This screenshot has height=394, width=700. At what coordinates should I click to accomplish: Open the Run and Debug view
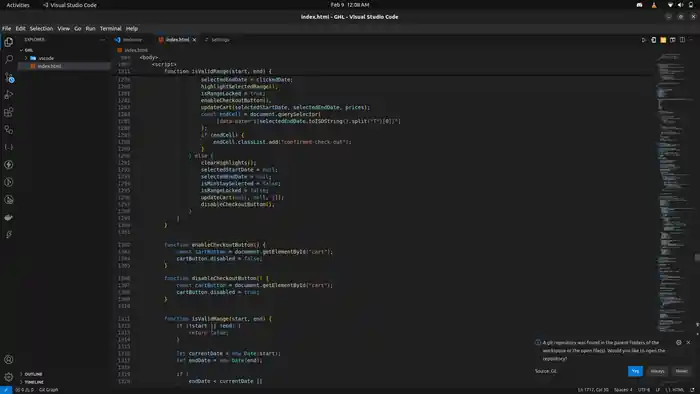(x=8, y=95)
